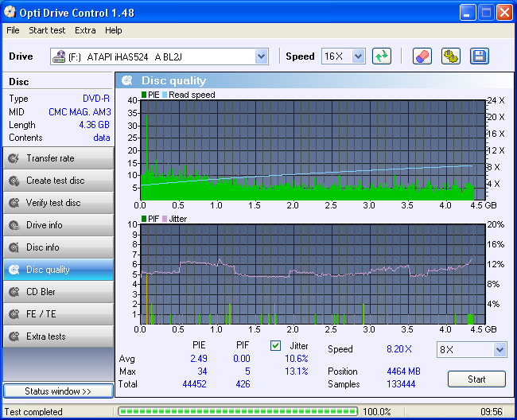
Task: Click the green PIE legend swatch
Action: pos(144,95)
